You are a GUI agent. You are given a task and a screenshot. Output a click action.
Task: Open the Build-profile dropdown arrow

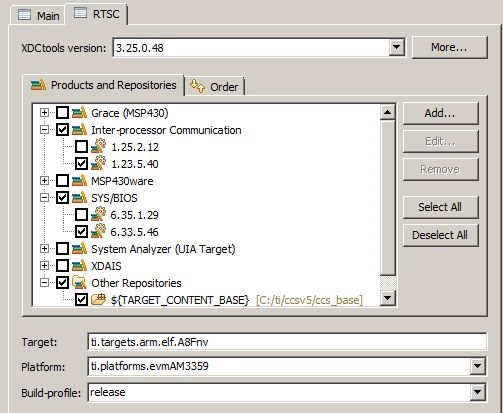click(x=477, y=392)
